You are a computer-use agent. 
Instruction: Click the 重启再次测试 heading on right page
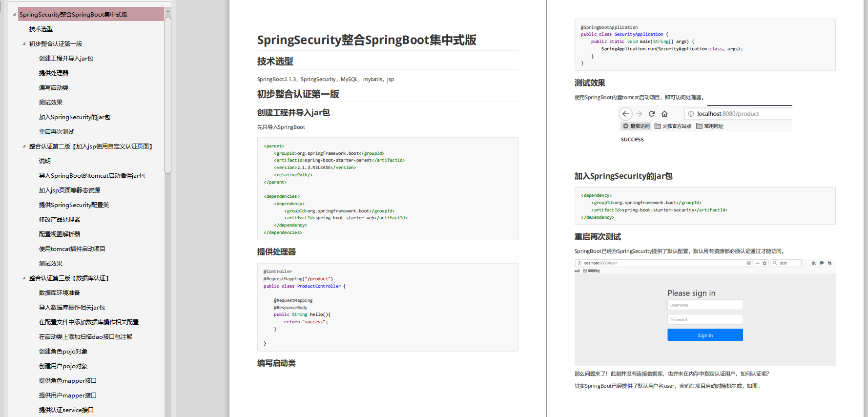[598, 237]
